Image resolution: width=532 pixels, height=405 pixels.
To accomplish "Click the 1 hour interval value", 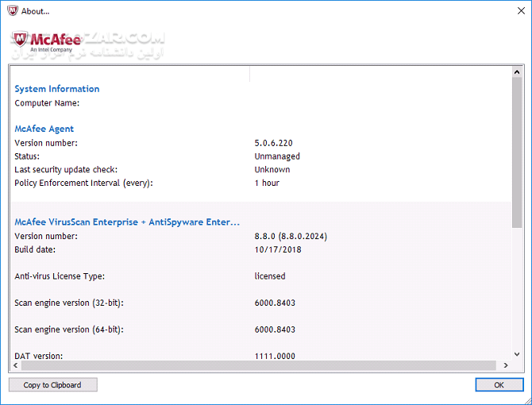I will coord(267,183).
